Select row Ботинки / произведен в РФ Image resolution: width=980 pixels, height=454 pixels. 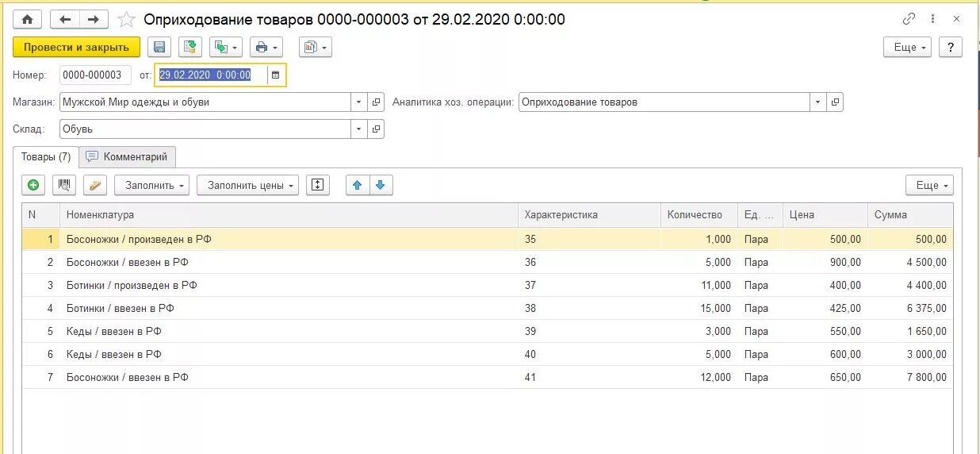(x=488, y=285)
